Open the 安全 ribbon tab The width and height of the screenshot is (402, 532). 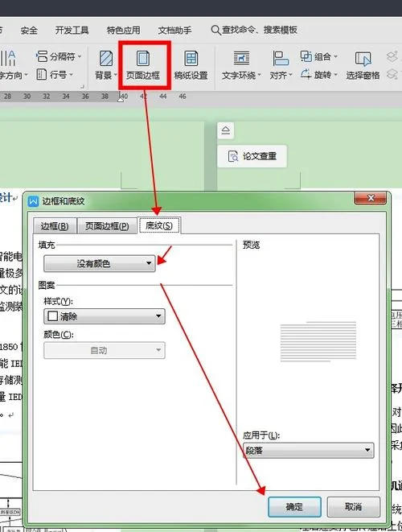tap(29, 31)
